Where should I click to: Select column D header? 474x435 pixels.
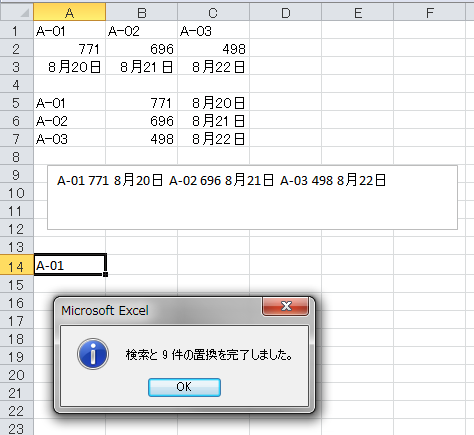286,13
